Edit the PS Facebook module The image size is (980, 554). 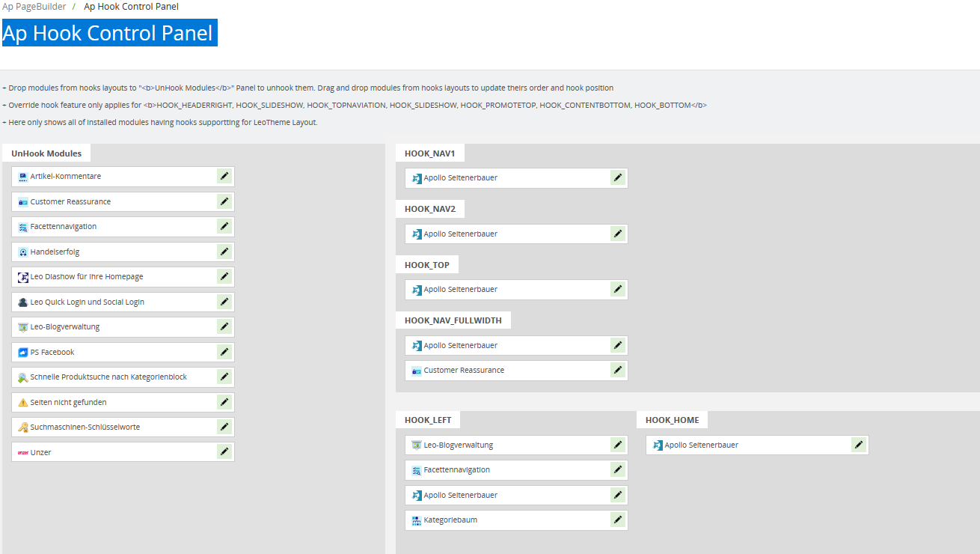point(224,352)
